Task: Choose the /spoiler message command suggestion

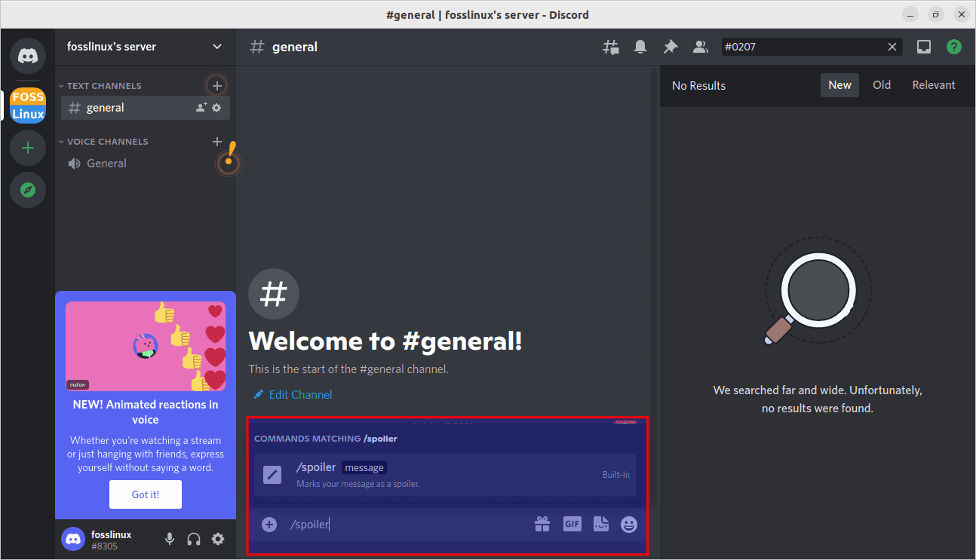Action: pyautogui.click(x=445, y=475)
